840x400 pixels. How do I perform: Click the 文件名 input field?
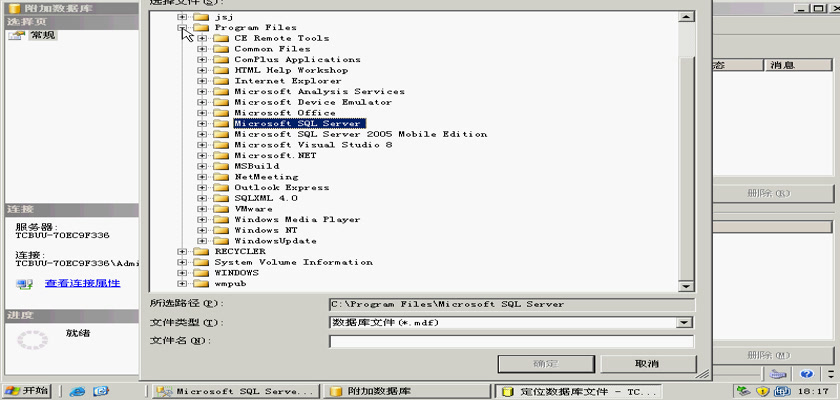(512, 341)
